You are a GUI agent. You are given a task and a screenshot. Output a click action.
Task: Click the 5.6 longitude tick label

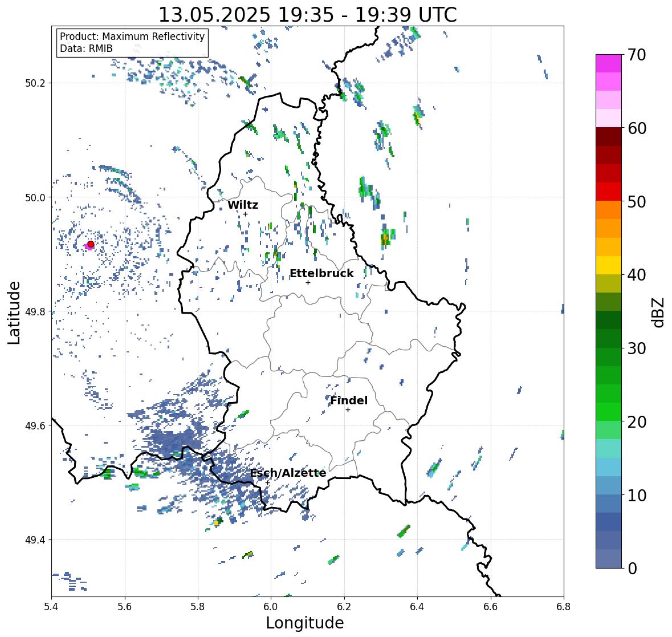point(125,607)
